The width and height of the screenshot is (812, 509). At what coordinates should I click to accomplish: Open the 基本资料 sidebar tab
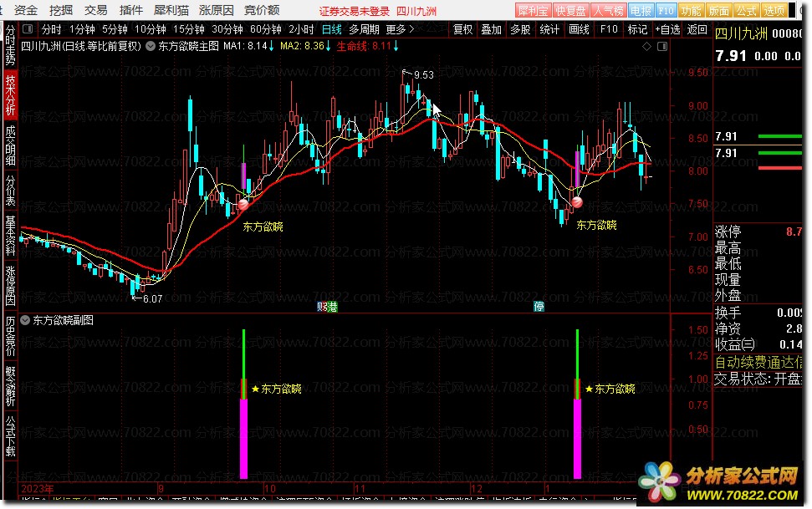coord(10,236)
